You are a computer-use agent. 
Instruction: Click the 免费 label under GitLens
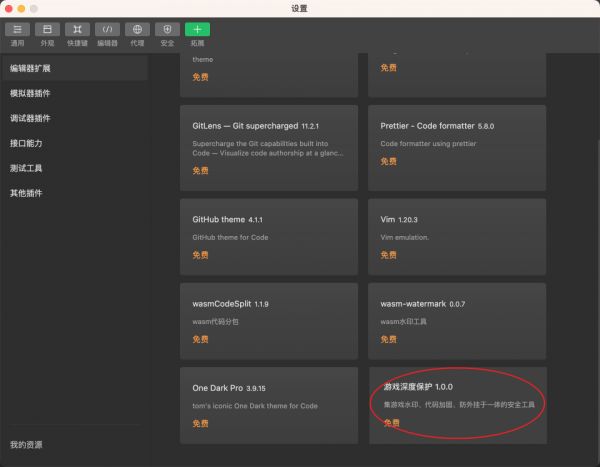pyautogui.click(x=200, y=171)
